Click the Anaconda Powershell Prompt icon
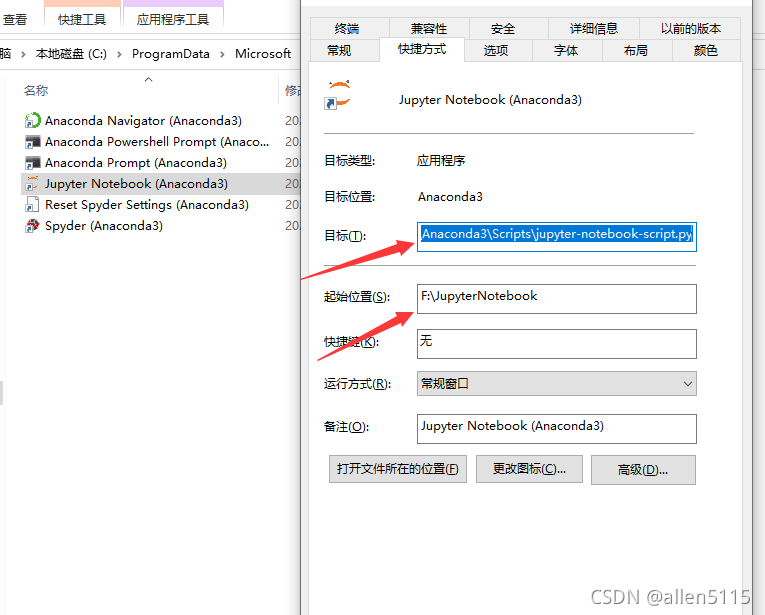 click(32, 142)
